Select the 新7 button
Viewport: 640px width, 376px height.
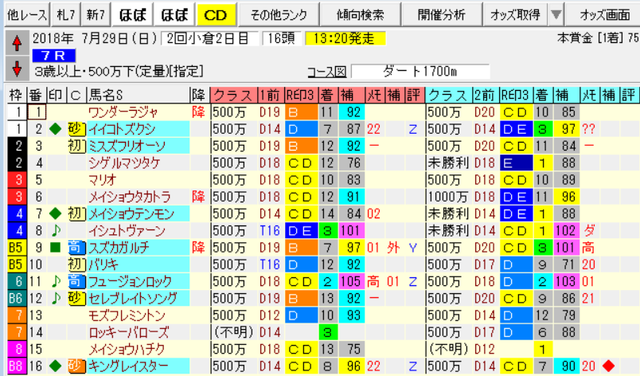(95, 15)
